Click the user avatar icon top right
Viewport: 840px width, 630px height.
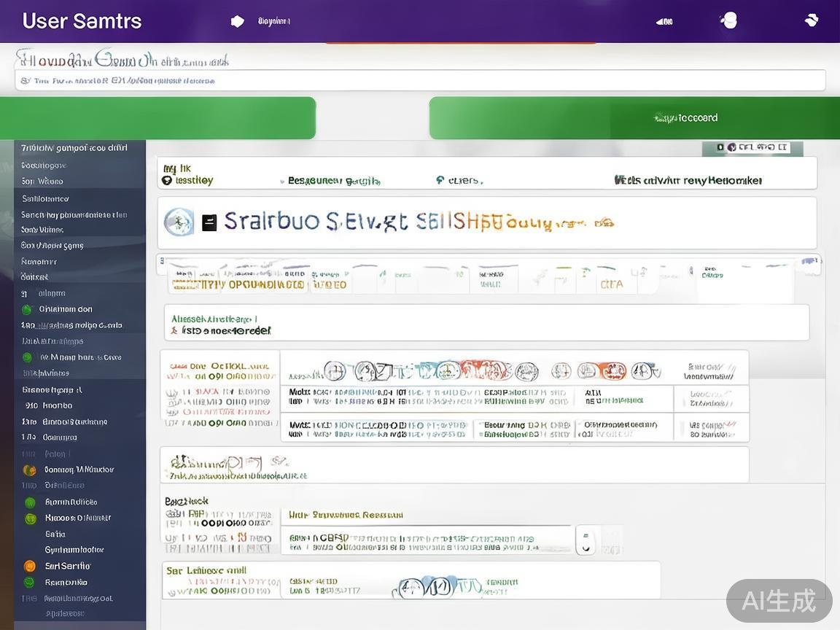(x=728, y=20)
